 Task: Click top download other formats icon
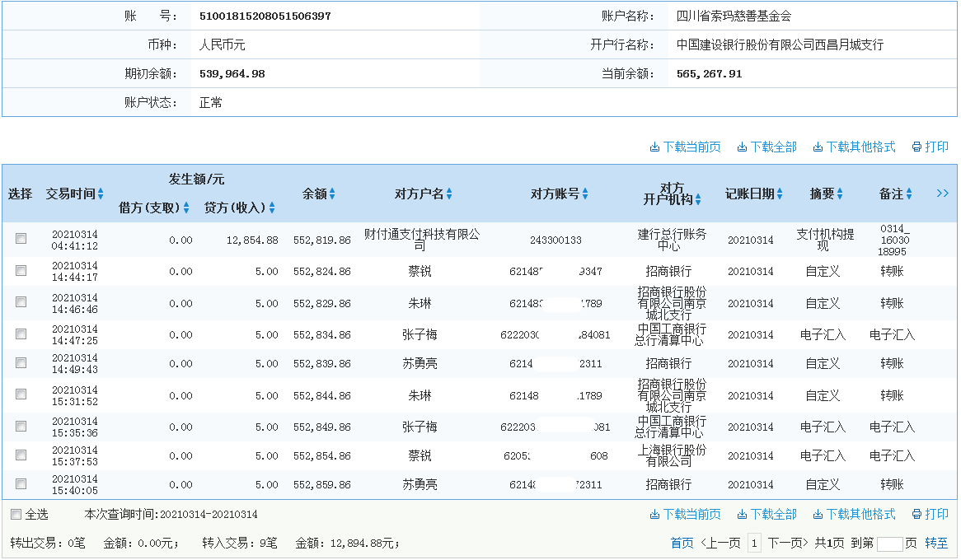coord(818,147)
